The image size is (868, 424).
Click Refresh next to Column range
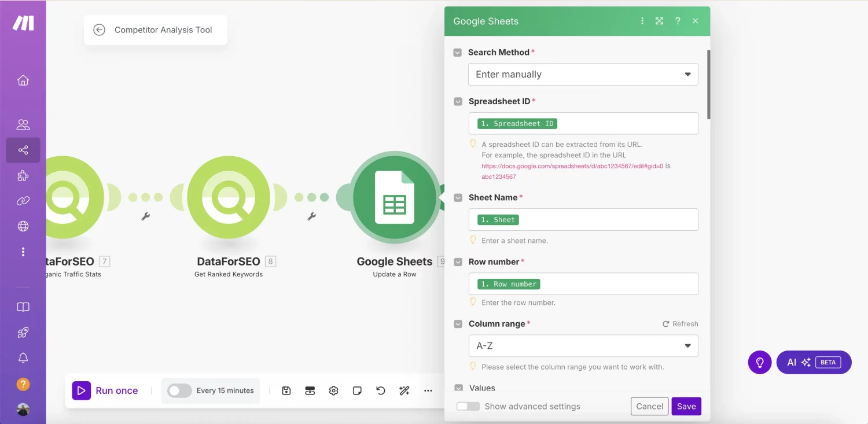(x=680, y=324)
